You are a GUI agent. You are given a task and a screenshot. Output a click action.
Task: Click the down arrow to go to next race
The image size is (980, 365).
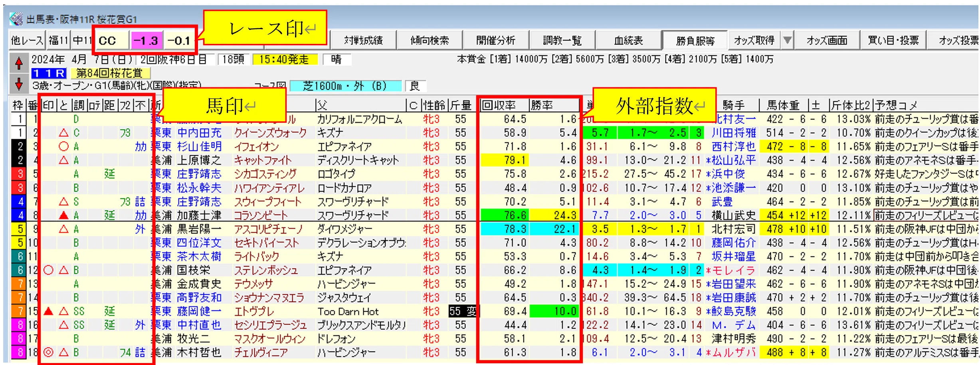coord(19,84)
